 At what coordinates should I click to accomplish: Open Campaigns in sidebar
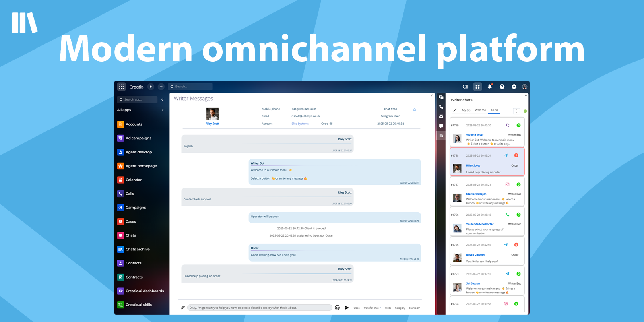click(136, 208)
